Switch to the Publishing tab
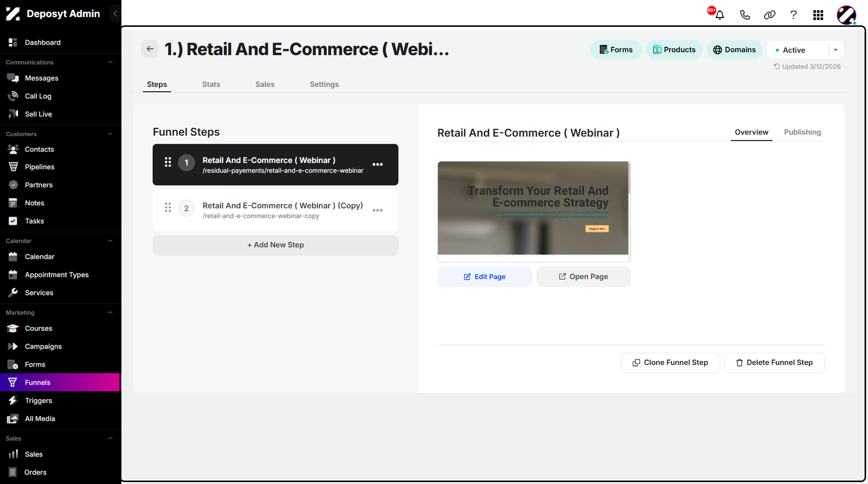Image resolution: width=868 pixels, height=484 pixels. [x=802, y=132]
